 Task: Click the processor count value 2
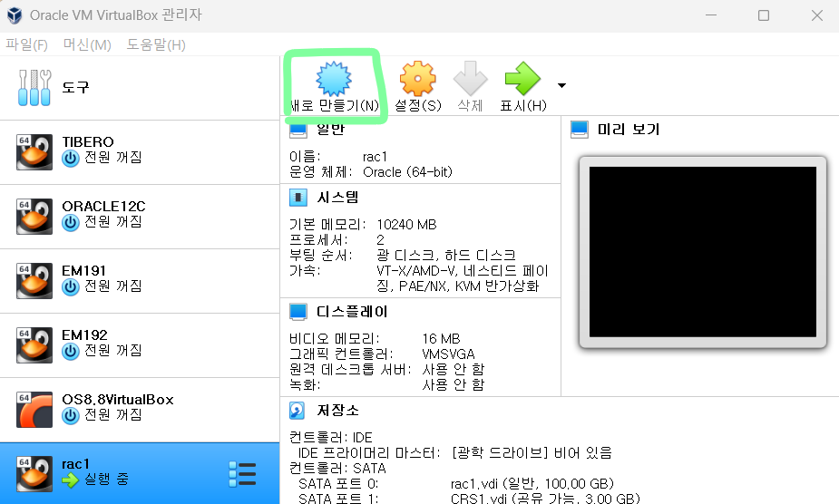380,239
